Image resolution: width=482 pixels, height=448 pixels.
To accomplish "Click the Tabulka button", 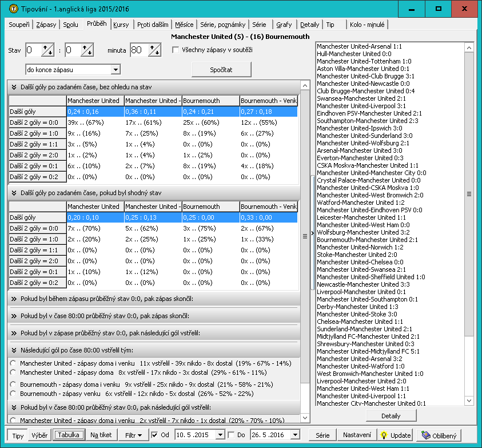I will [69, 435].
